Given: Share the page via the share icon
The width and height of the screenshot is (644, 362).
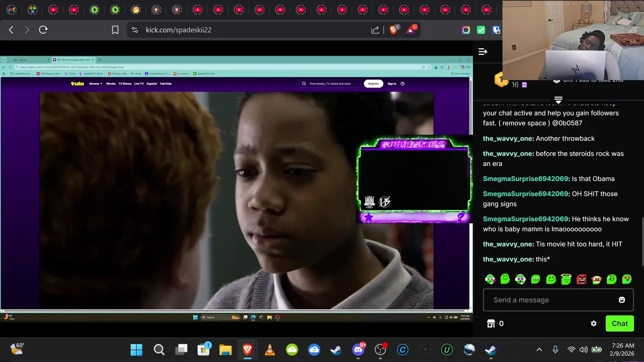Looking at the screenshot, I should (375, 30).
